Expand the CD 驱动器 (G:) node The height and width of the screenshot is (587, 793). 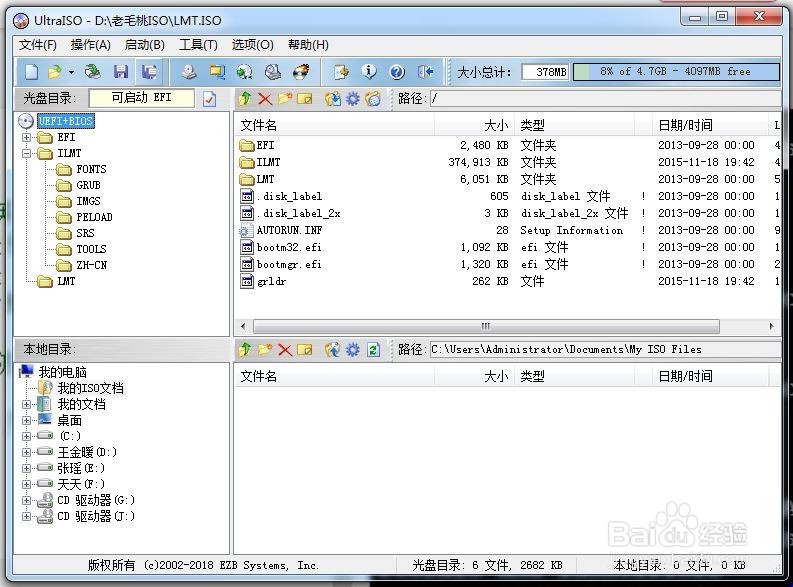coord(27,500)
